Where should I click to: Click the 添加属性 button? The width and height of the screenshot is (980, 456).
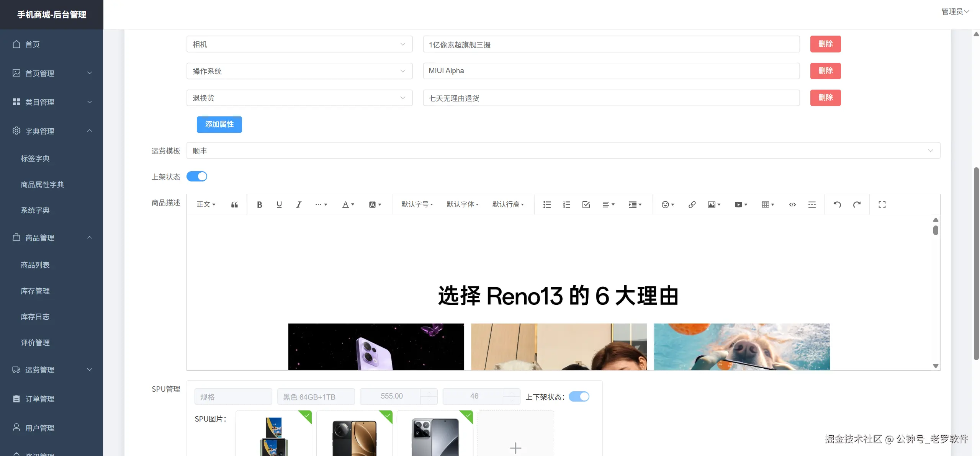pos(219,124)
